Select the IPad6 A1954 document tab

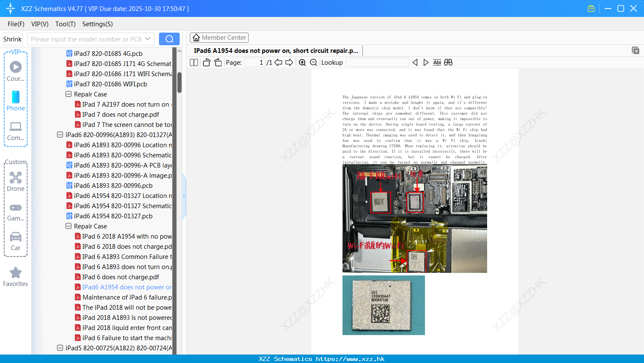[x=276, y=51]
